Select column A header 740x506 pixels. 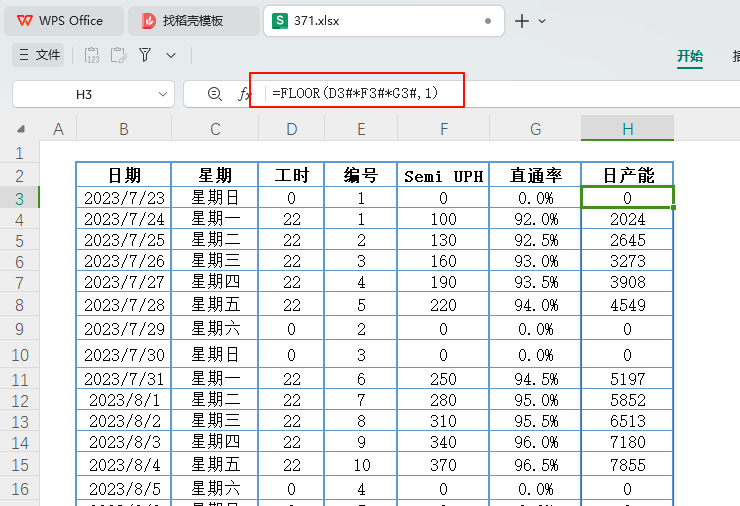click(x=58, y=129)
